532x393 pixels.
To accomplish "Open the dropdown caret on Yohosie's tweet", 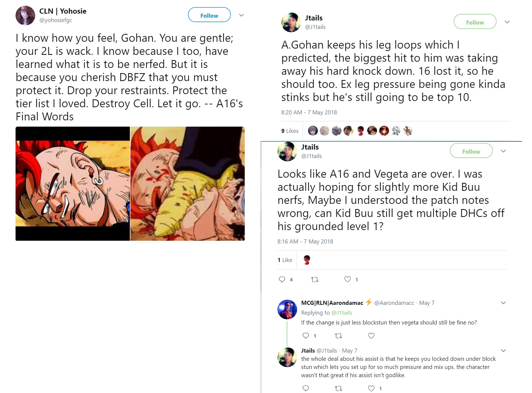I will pos(241,15).
